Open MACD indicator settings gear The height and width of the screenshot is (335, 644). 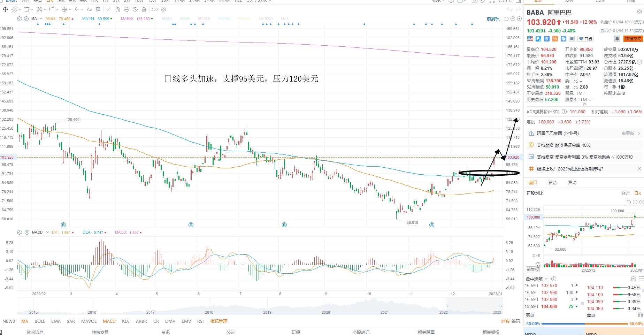click(20, 232)
